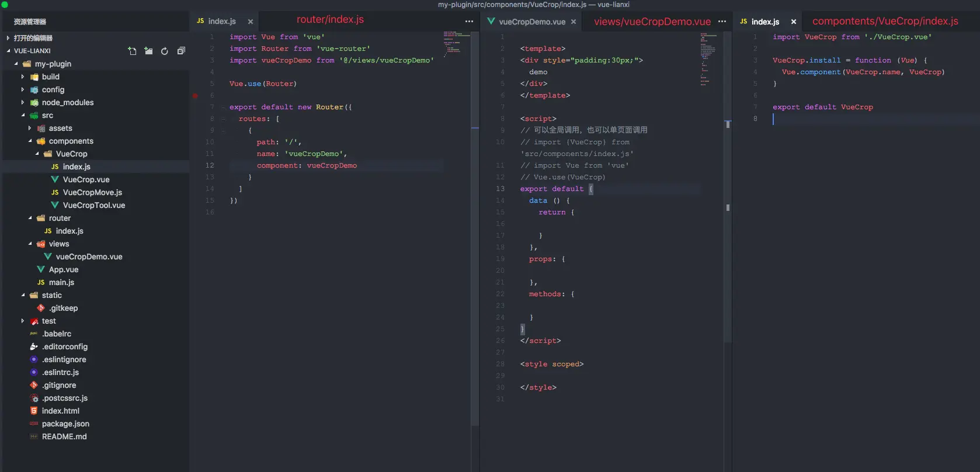Click the Vue icon beside VueCrop.vue
The width and height of the screenshot is (980, 472).
(x=55, y=179)
